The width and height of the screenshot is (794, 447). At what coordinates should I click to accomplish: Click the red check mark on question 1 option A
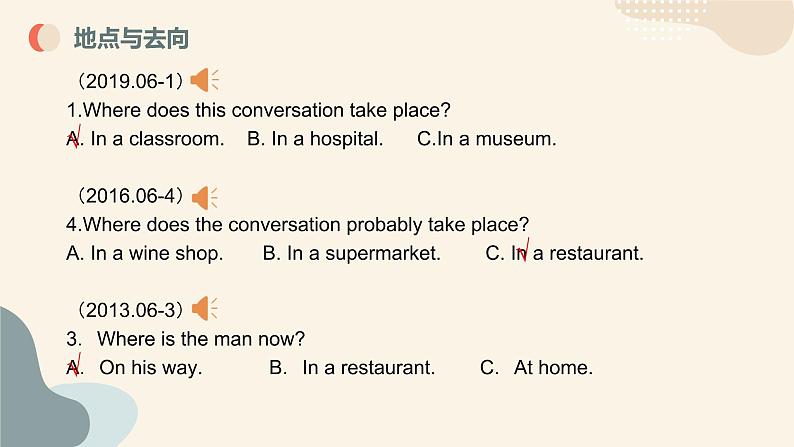[x=75, y=136]
